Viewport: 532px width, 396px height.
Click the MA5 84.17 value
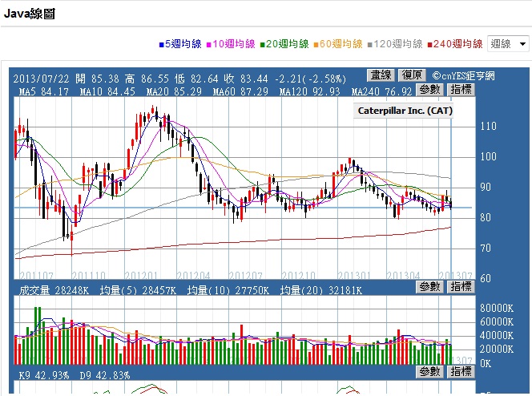coord(44,91)
